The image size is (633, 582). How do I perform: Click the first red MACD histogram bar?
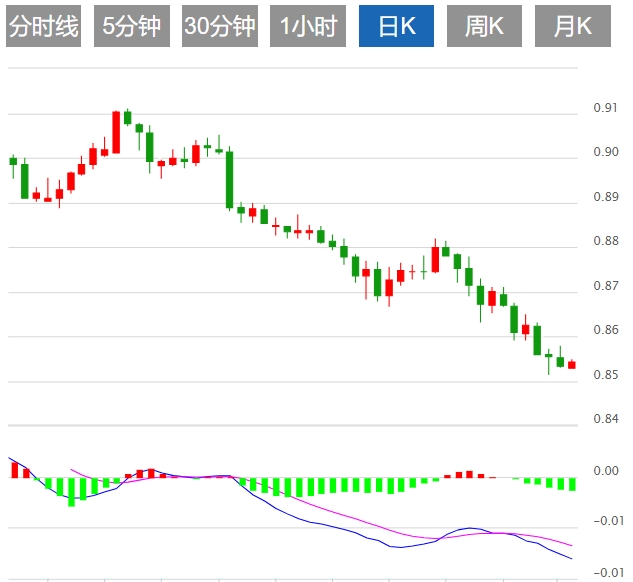(15, 470)
